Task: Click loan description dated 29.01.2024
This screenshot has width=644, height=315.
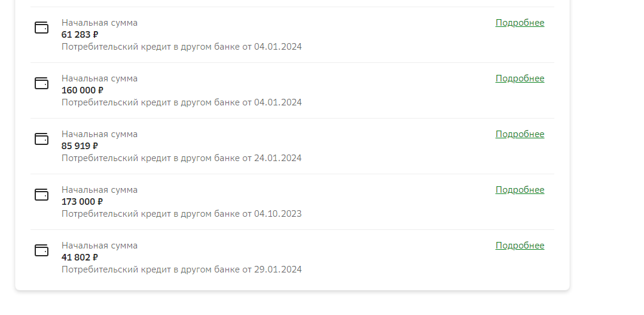Action: pos(181,269)
